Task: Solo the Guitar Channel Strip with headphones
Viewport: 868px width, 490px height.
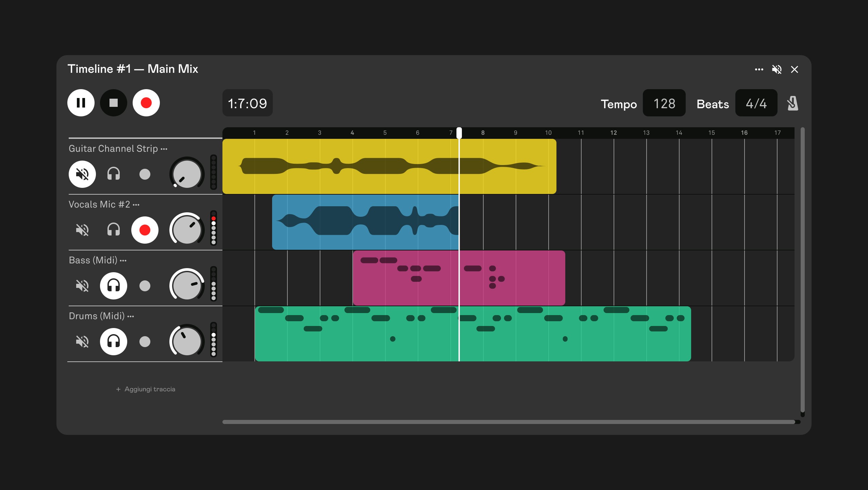Action: (x=114, y=174)
